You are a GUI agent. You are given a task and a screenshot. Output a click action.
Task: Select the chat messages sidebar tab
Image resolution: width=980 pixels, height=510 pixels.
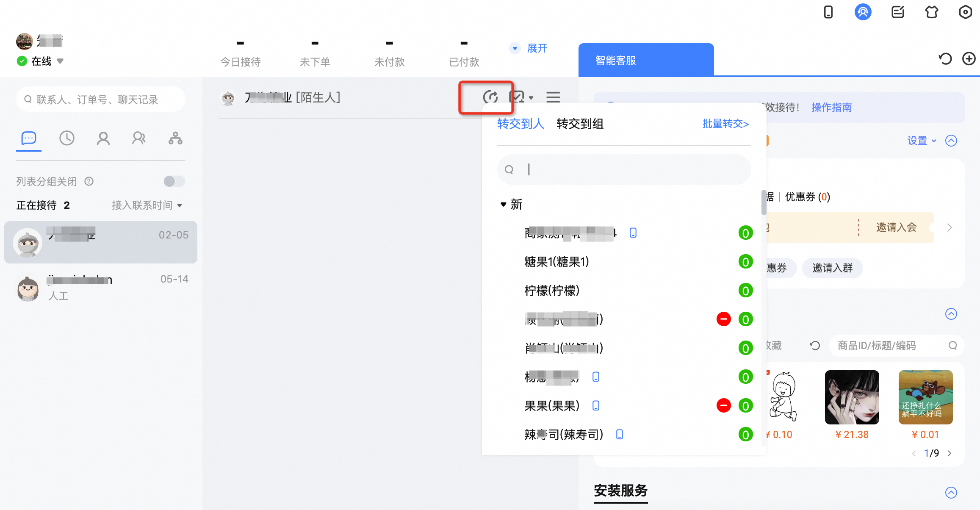[x=29, y=138]
